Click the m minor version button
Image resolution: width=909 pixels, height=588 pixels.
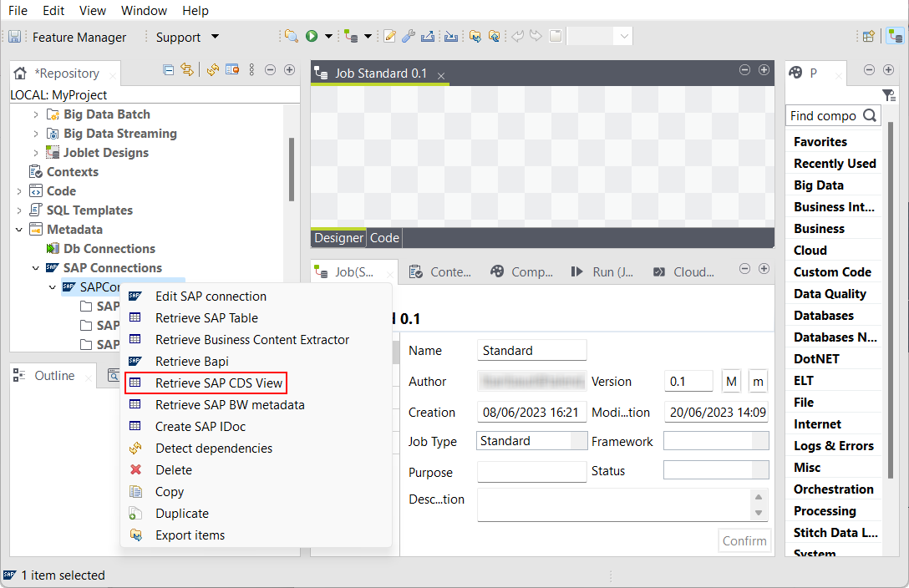pos(757,381)
